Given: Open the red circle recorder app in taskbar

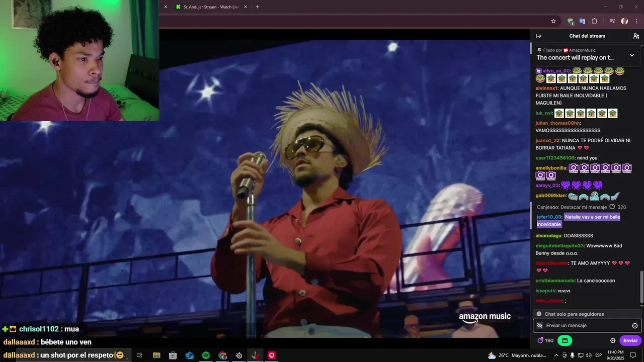Looking at the screenshot, I should [272, 355].
